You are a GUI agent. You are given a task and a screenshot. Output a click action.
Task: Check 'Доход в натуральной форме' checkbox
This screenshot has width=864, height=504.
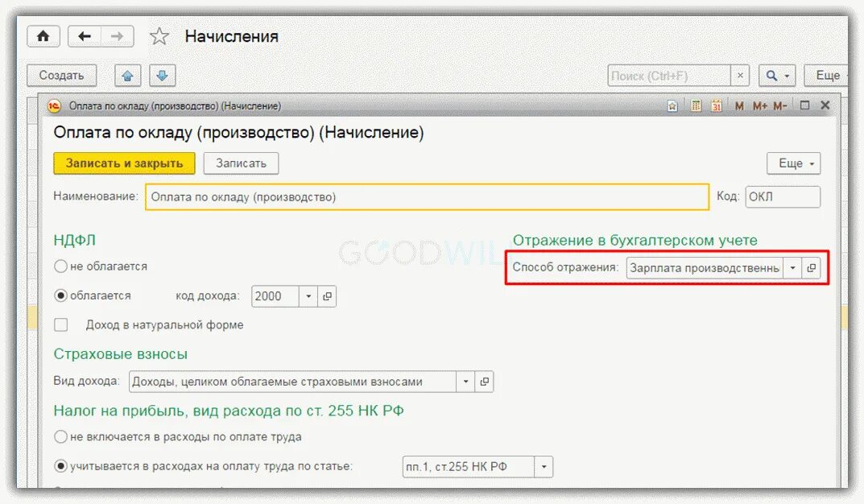(60, 325)
